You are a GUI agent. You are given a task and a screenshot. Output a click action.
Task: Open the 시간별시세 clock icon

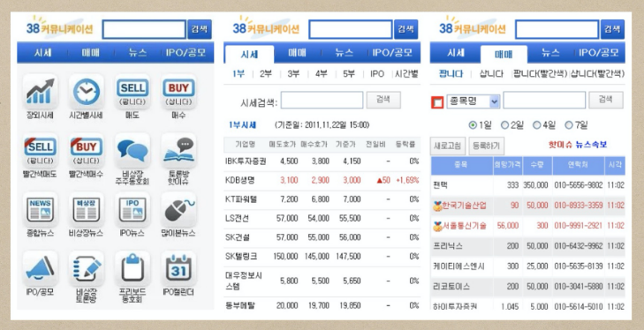87,91
